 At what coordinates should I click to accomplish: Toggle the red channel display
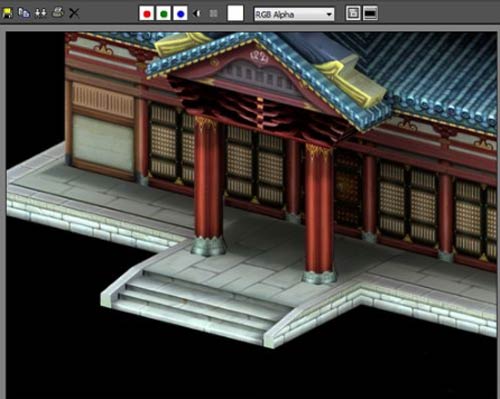coord(146,14)
